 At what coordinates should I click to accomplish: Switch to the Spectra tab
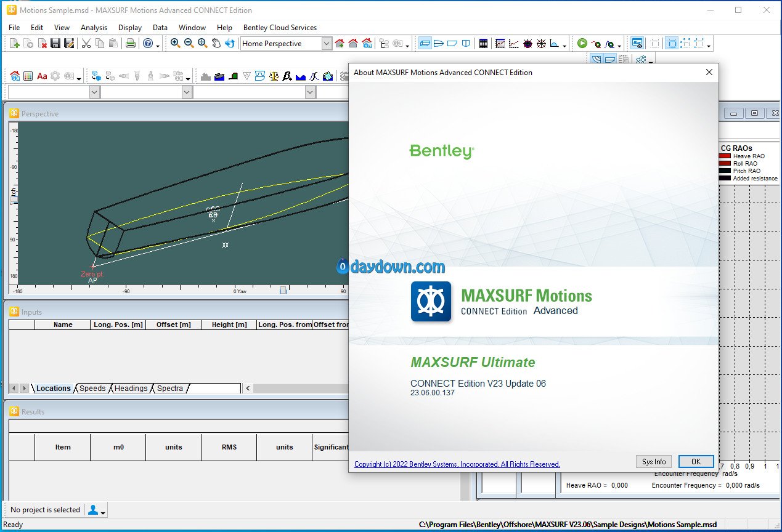point(170,389)
